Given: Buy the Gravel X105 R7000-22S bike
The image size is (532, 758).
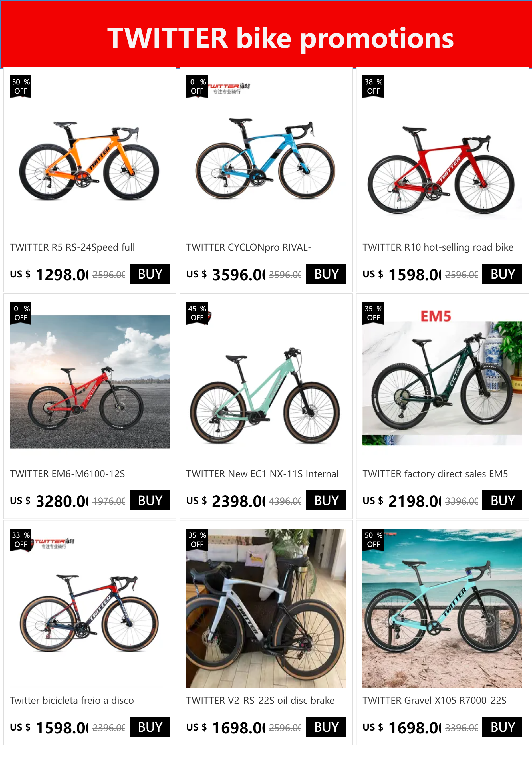Looking at the screenshot, I should (x=502, y=727).
